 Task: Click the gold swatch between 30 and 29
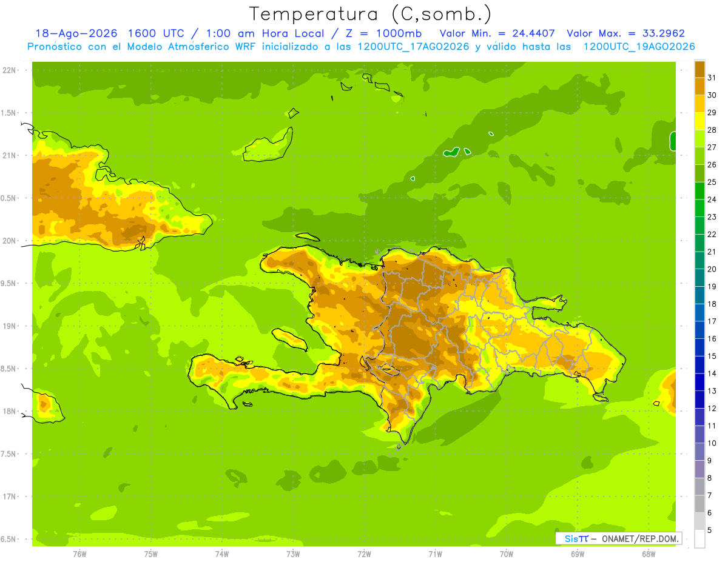(x=699, y=104)
